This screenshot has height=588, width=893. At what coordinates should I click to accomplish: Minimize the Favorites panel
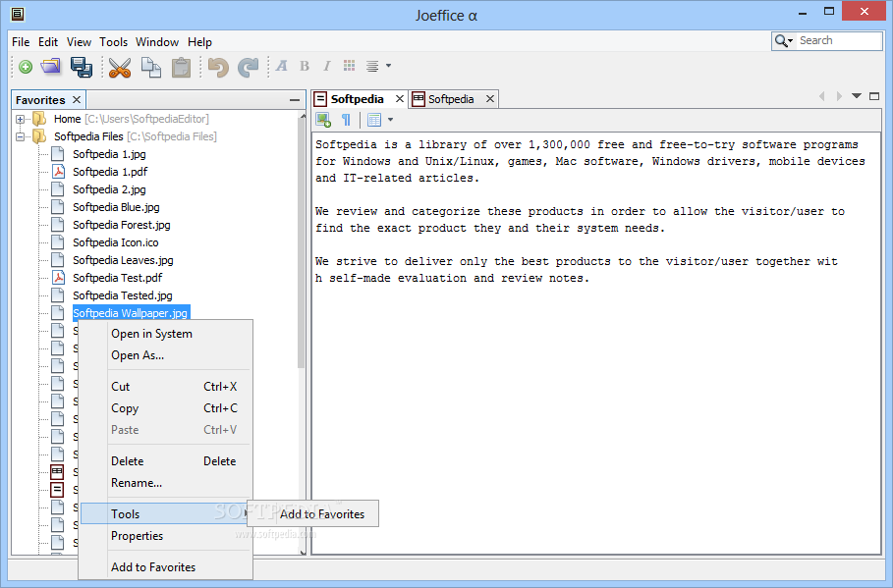[x=295, y=100]
